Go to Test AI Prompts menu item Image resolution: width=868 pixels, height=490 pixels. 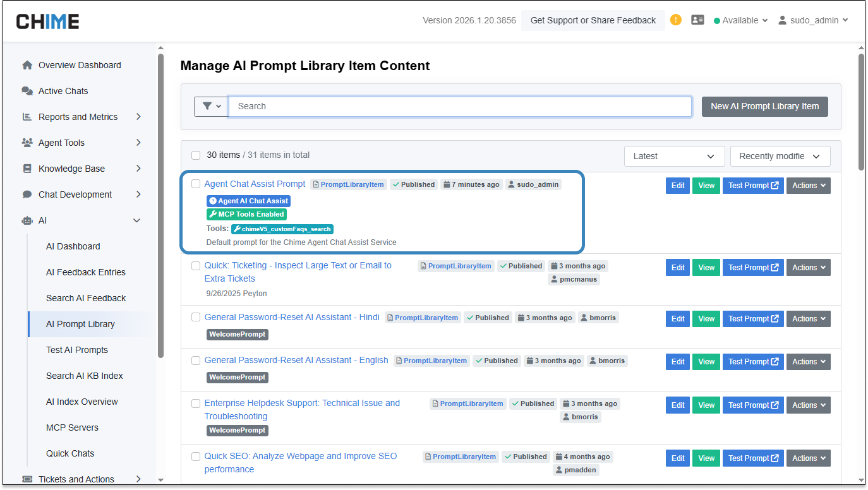click(77, 350)
